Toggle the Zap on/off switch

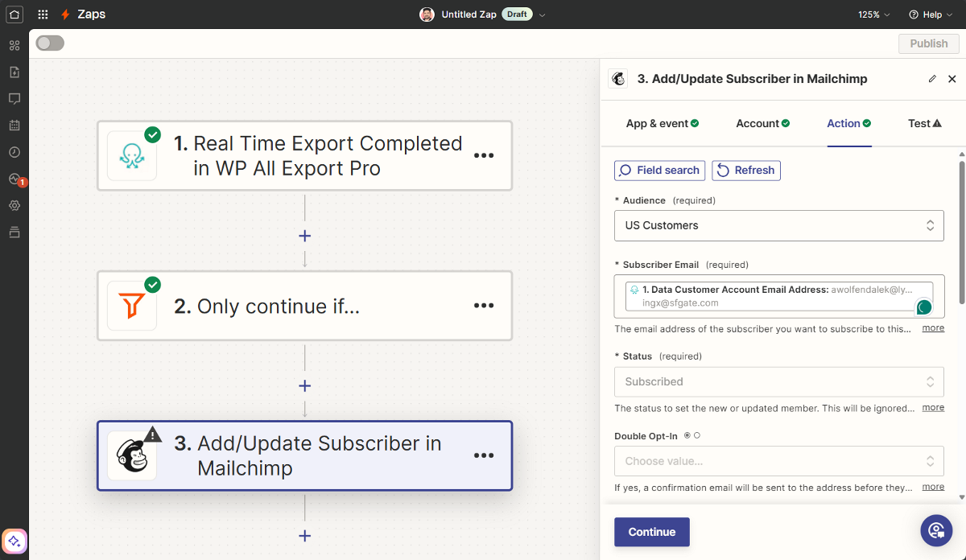50,43
